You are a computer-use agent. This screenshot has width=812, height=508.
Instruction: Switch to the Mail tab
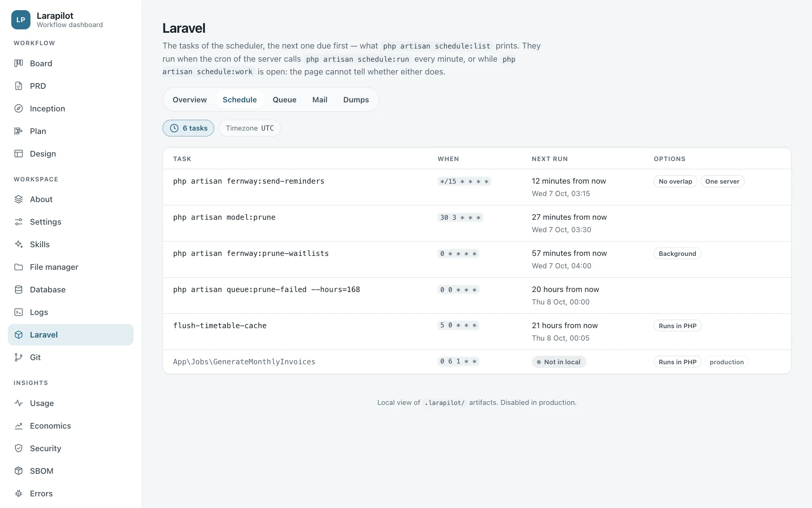(320, 100)
